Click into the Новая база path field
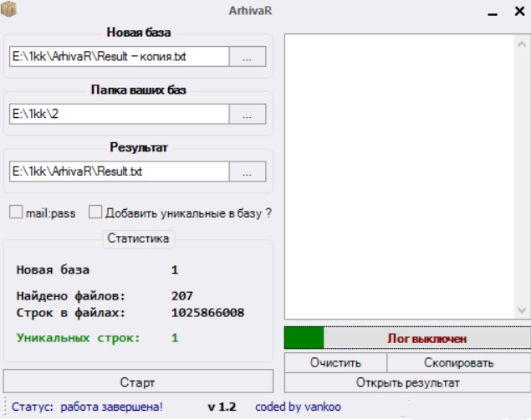This screenshot has height=420, width=531. coord(118,57)
